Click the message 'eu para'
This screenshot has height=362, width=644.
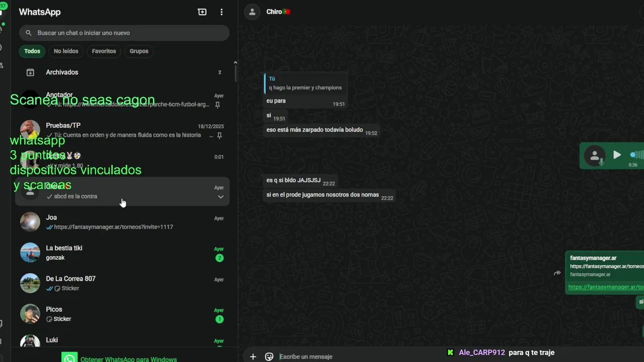pyautogui.click(x=276, y=101)
